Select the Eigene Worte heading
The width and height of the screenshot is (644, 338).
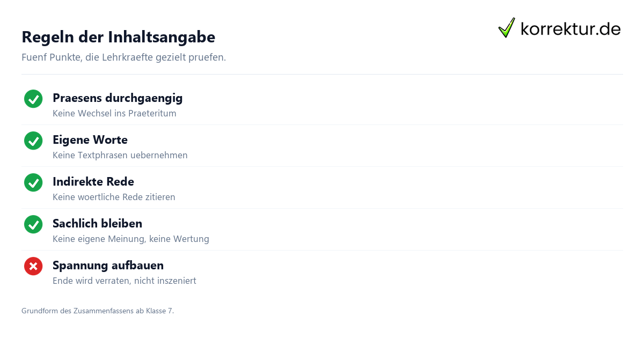pyautogui.click(x=90, y=140)
